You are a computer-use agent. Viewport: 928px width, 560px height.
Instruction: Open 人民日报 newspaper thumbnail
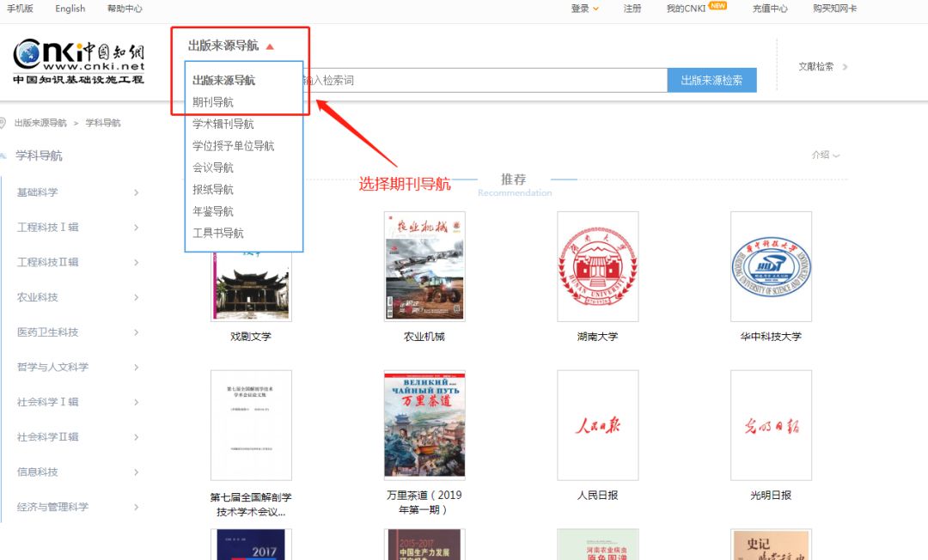pos(598,425)
